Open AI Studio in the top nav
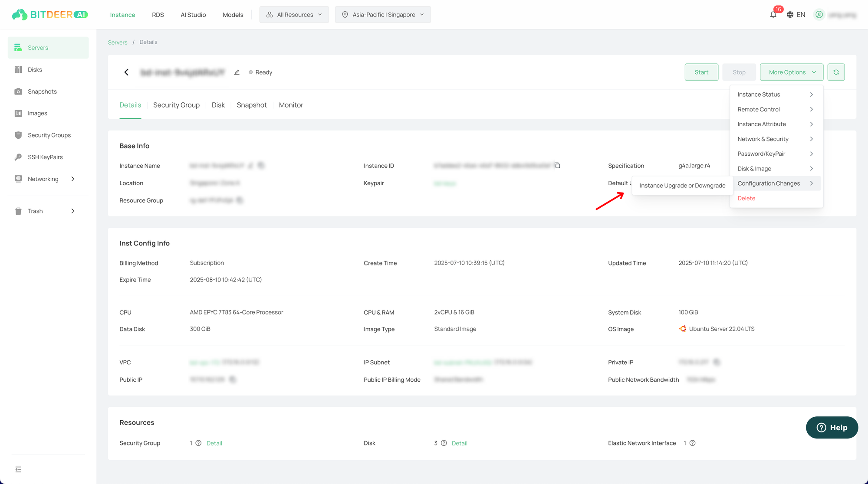This screenshot has height=484, width=868. tap(193, 15)
